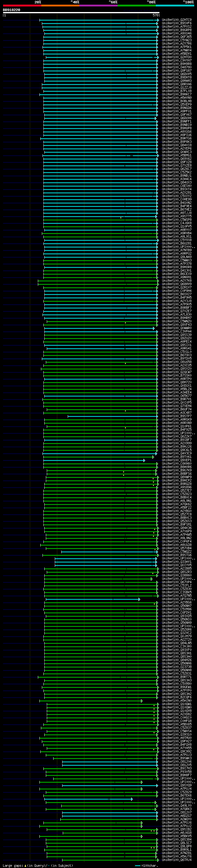Select the UniRef100_Q9SIB2 label
Image resolution: width=197 pixels, height=868 pixels.
click(x=177, y=829)
